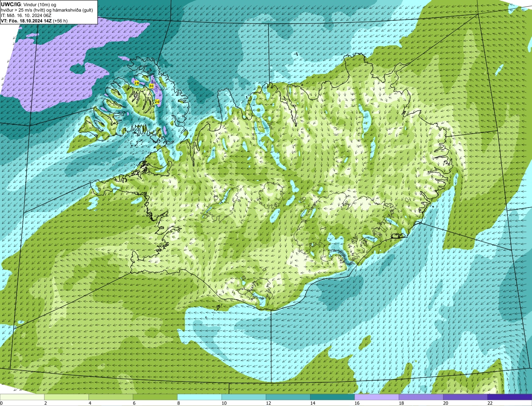The image size is (532, 406).
Task: Pick the 8–10 m/s light cyan swatch
Action: (199, 397)
